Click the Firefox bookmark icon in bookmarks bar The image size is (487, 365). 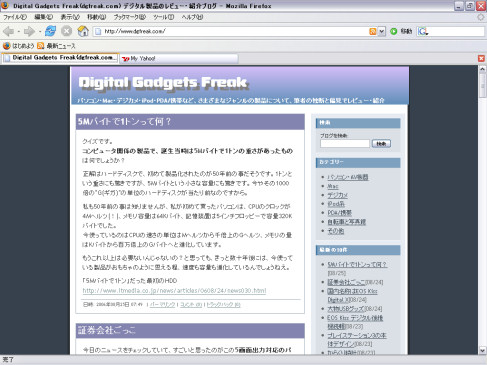[6, 46]
